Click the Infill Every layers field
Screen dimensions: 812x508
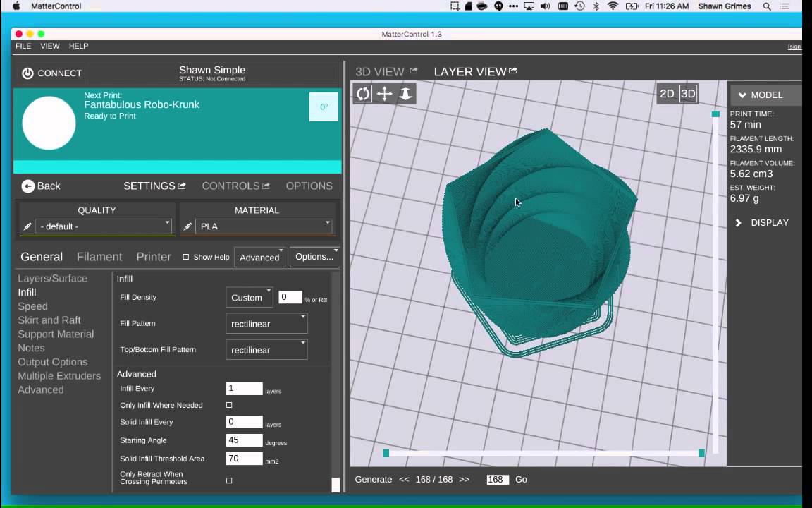click(x=244, y=388)
